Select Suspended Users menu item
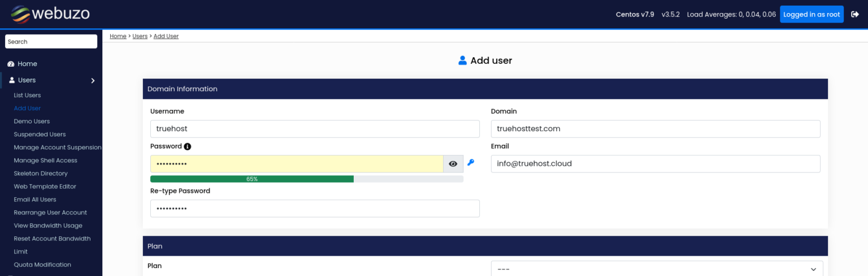This screenshot has width=868, height=276. [x=40, y=135]
